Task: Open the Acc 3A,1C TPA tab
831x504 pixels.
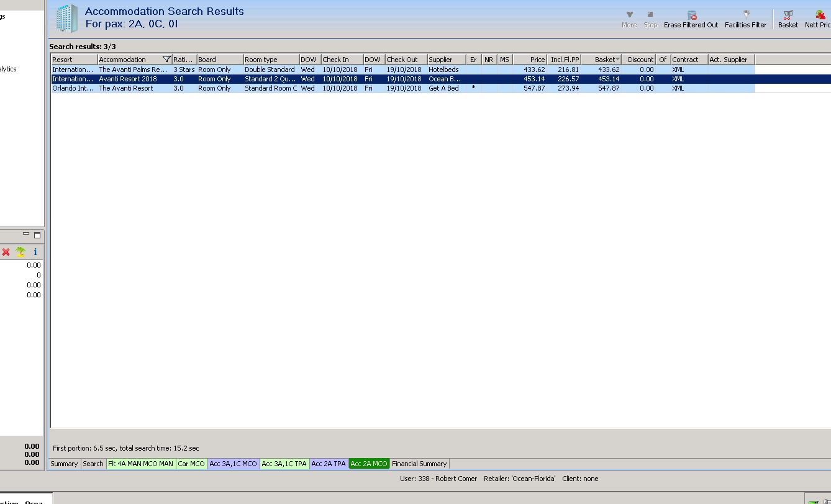Action: click(284, 464)
